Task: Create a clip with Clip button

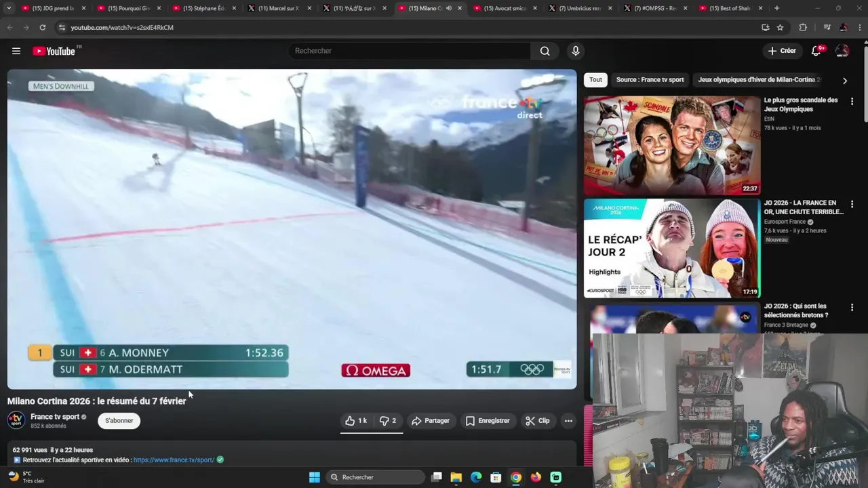Action: click(538, 421)
